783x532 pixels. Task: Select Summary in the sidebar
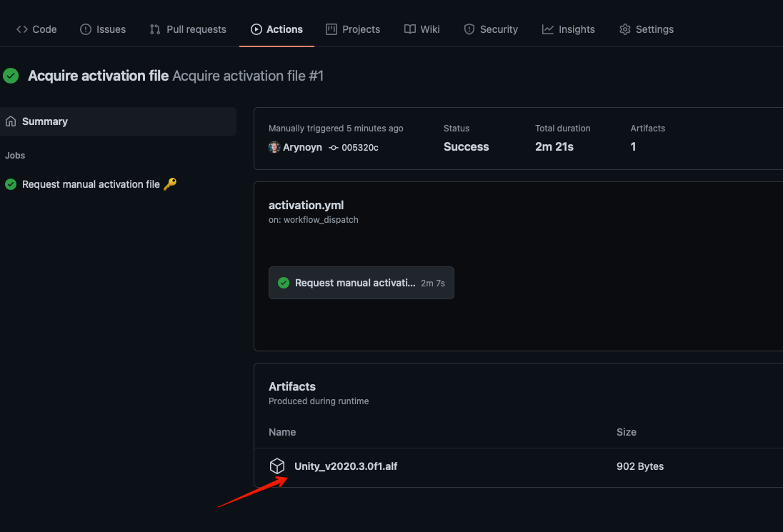(119, 121)
